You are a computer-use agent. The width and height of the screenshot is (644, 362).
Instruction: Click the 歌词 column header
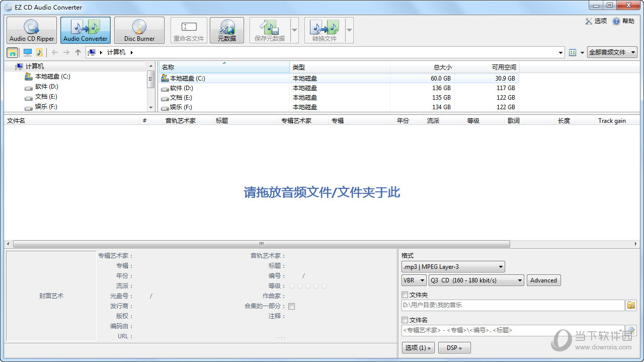tap(530, 121)
